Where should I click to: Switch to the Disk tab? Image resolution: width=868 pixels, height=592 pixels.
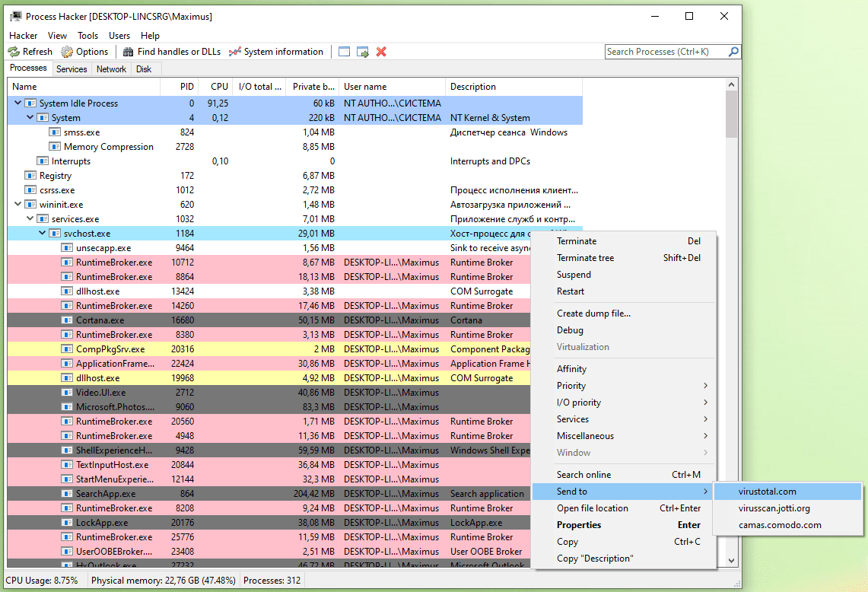point(143,69)
